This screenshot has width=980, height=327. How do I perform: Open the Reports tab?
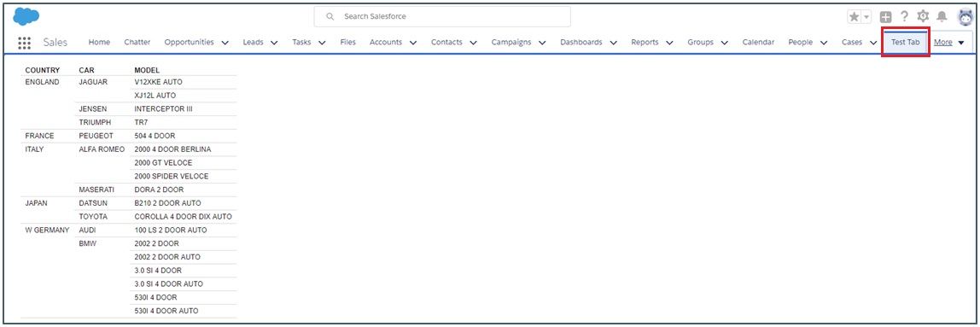pyautogui.click(x=645, y=42)
